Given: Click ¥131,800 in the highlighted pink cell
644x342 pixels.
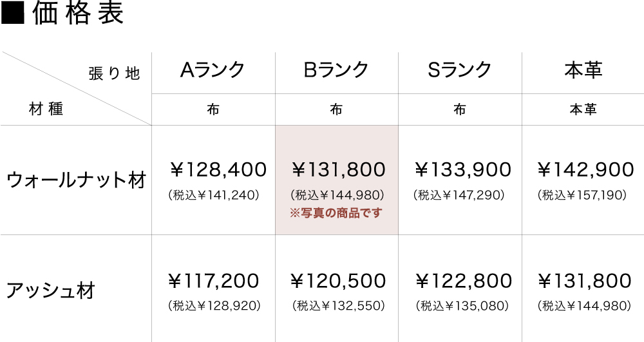Looking at the screenshot, I should coord(339,170).
